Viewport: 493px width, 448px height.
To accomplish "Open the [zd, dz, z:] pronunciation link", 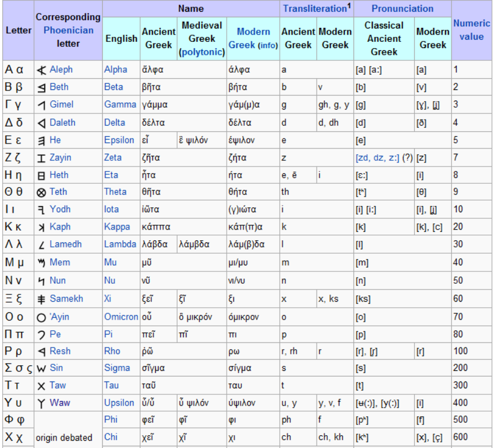I will coord(377,158).
